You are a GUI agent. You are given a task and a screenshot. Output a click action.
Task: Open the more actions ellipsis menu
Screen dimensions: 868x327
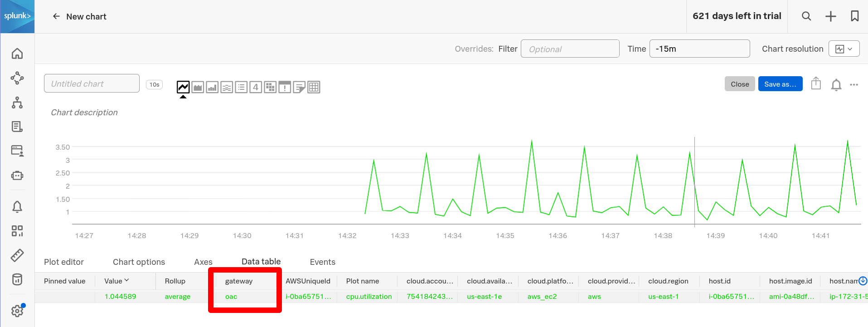coord(854,85)
